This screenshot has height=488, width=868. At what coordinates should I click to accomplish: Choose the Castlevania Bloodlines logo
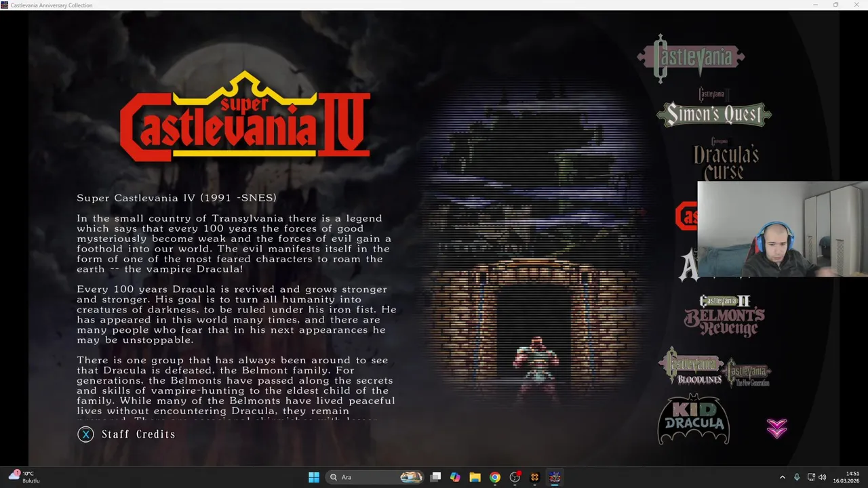coord(691,367)
